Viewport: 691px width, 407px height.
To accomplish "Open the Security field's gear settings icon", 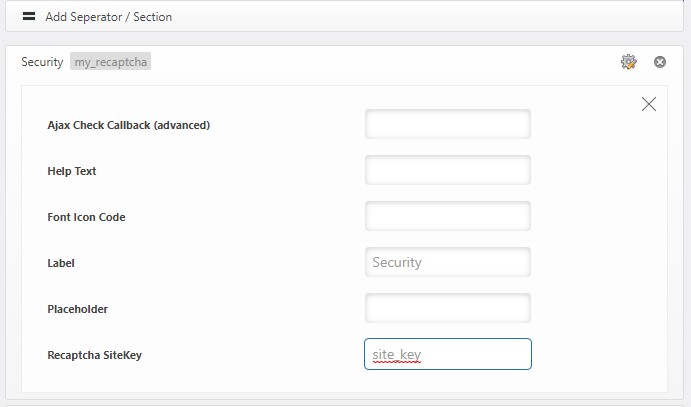I will point(629,62).
